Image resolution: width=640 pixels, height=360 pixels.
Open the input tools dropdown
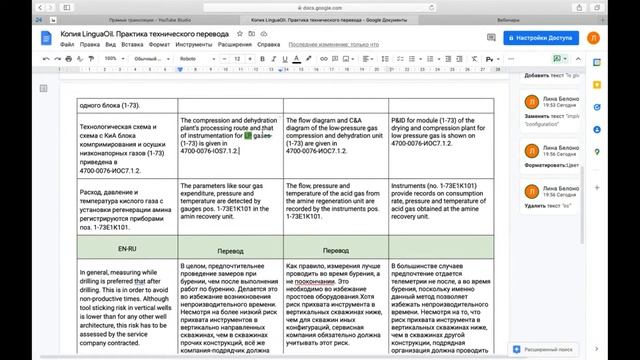click(492, 59)
